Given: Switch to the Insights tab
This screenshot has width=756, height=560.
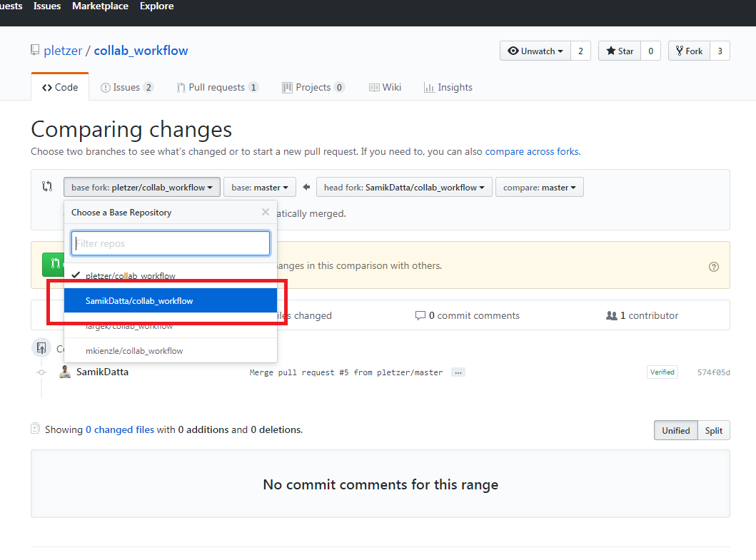Looking at the screenshot, I should [x=448, y=87].
